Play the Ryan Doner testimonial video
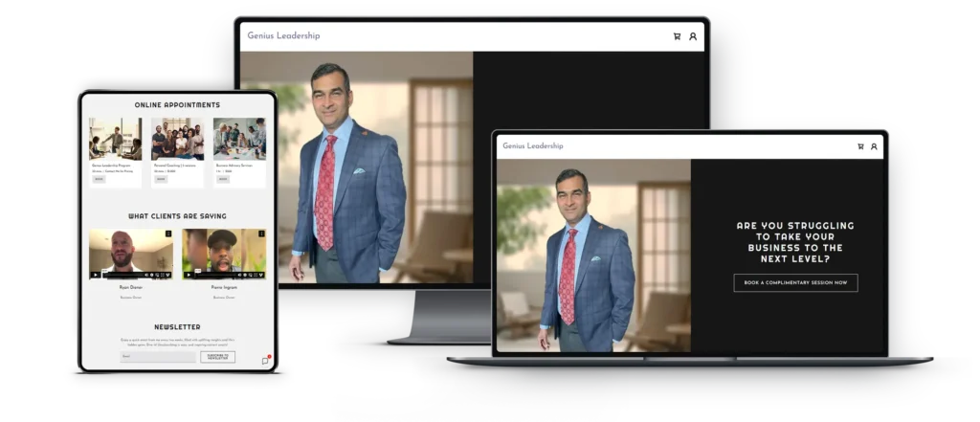This screenshot has width=980, height=422. click(96, 275)
